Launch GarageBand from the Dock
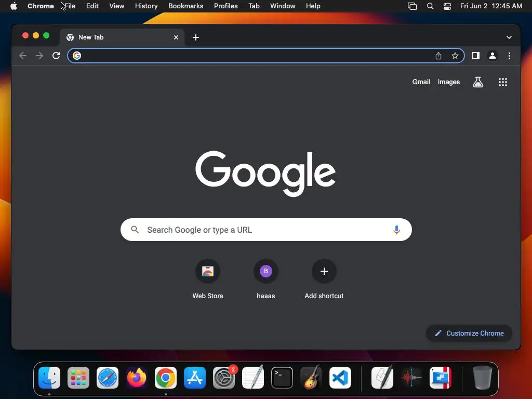The width and height of the screenshot is (532, 399). pos(311,378)
